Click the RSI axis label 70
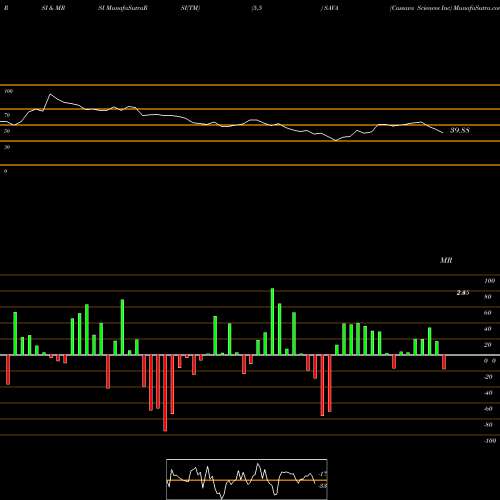 [x=7, y=115]
